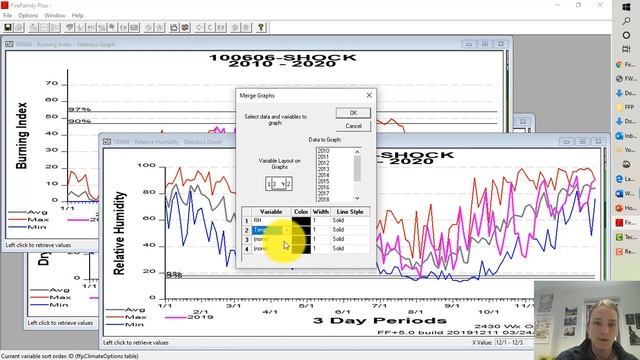
Task: Open the Options menu
Action: (28, 16)
